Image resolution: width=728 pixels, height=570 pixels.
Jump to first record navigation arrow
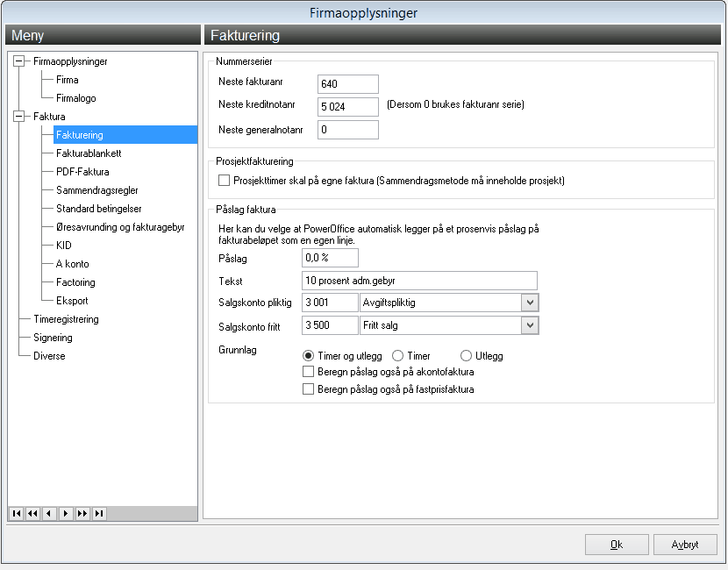(17, 513)
